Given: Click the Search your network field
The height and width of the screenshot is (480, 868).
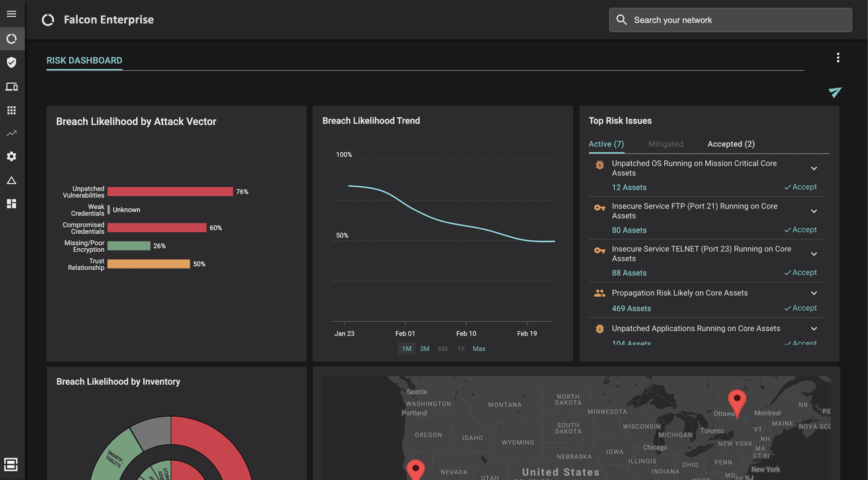Looking at the screenshot, I should pos(731,20).
